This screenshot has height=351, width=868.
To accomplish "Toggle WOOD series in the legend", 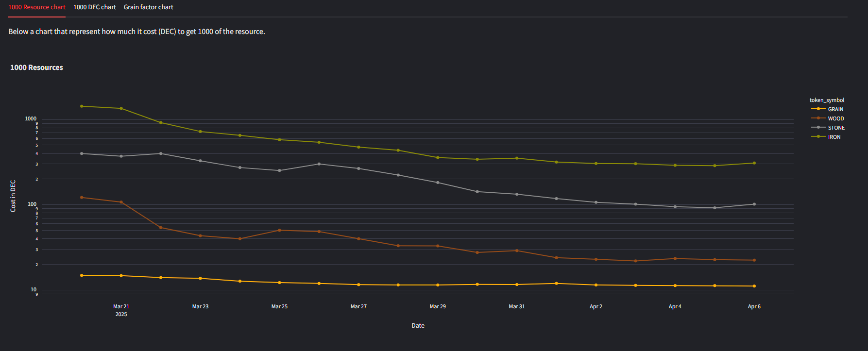I will [x=828, y=118].
